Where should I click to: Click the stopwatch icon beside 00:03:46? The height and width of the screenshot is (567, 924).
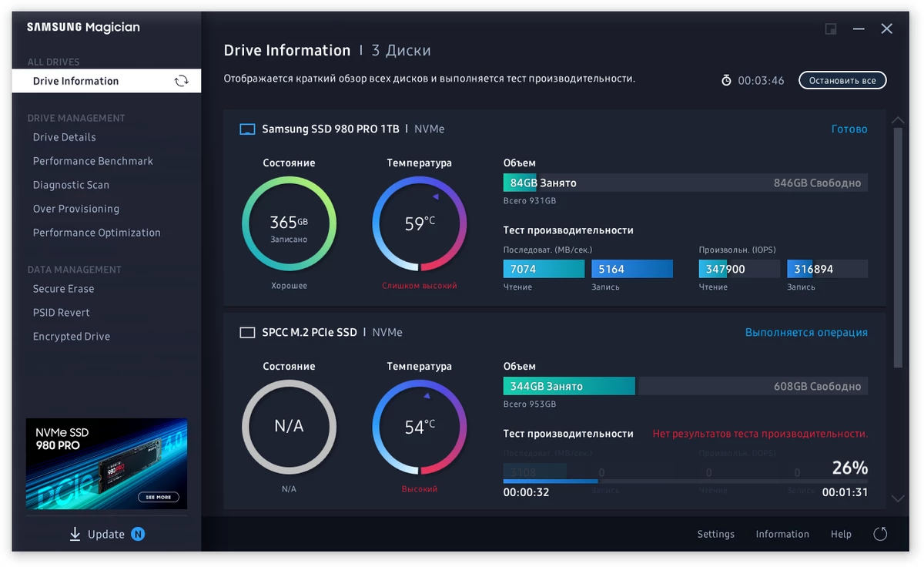726,80
